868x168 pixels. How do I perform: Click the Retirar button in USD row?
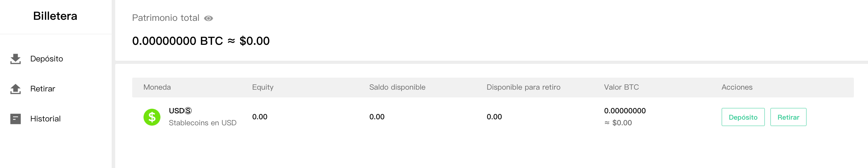pyautogui.click(x=788, y=117)
